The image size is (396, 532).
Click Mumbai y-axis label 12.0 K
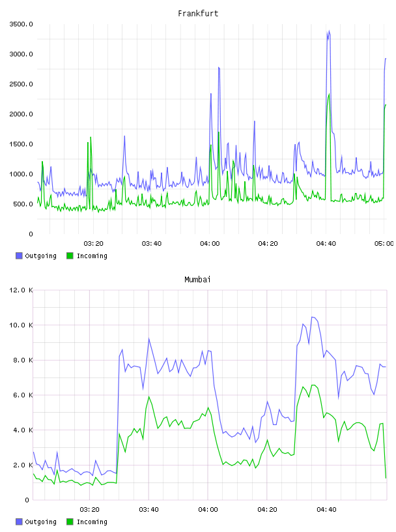(x=21, y=290)
